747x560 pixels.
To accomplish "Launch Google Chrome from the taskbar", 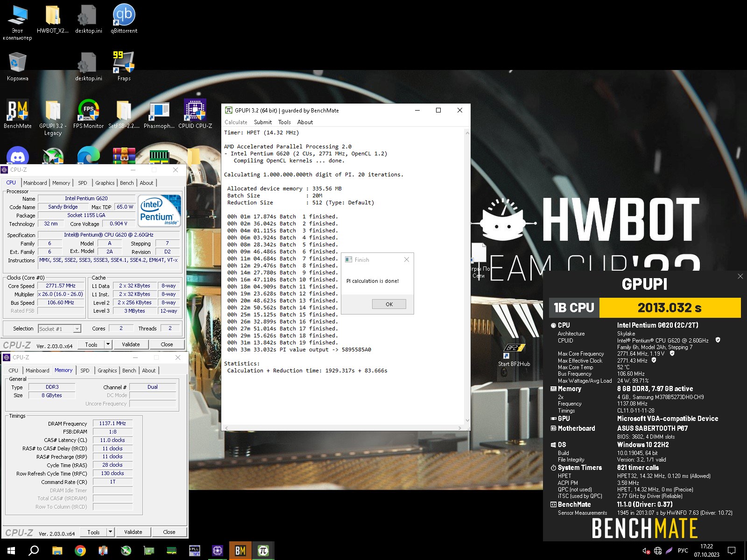I will [x=80, y=551].
